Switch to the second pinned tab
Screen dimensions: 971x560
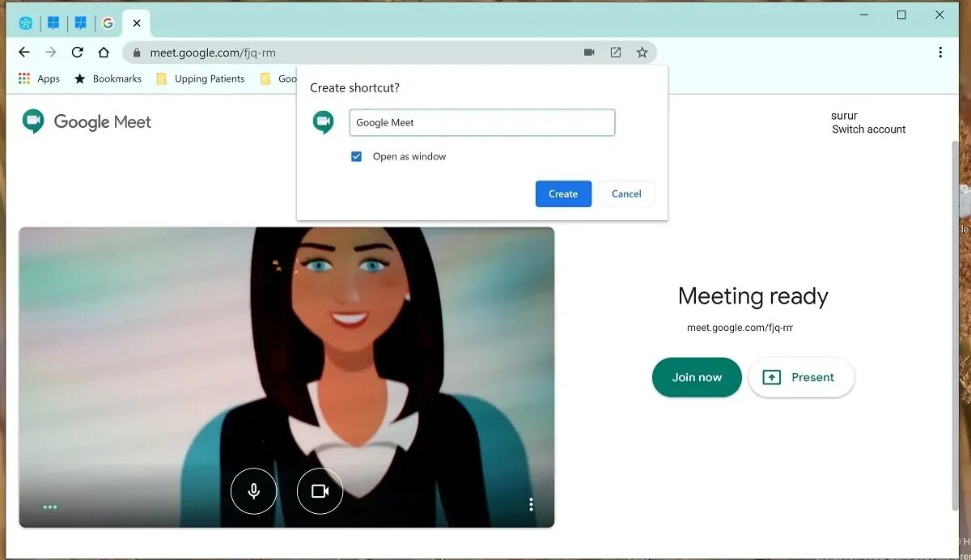(x=53, y=23)
